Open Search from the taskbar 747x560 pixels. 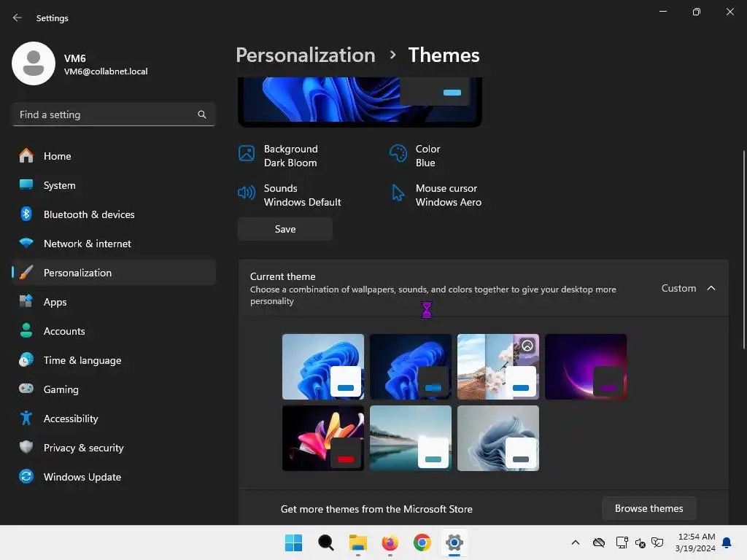click(x=326, y=542)
